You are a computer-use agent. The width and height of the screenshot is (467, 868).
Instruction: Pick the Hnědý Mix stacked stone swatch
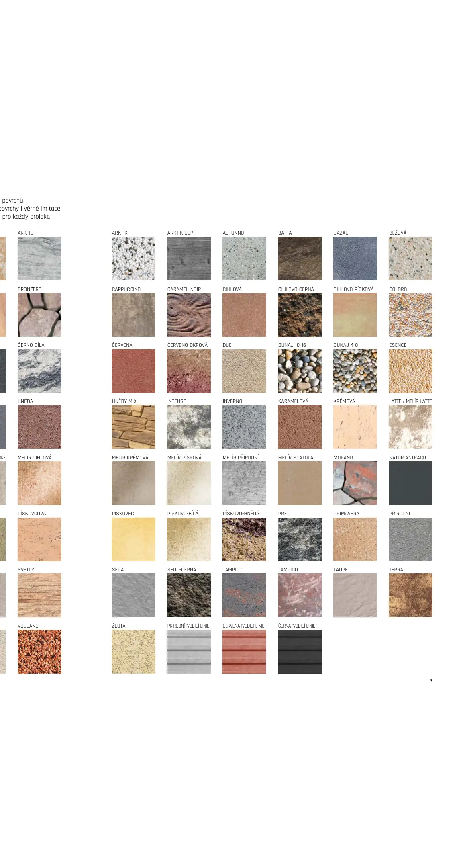pyautogui.click(x=133, y=427)
